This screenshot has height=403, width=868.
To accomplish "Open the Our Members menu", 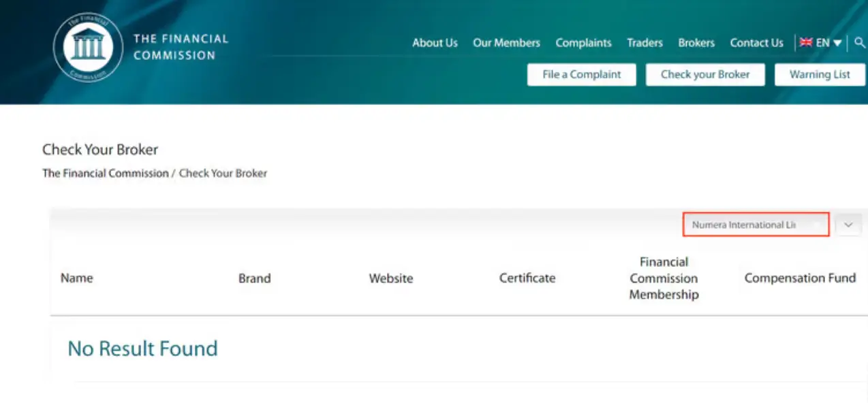I will click(x=506, y=42).
